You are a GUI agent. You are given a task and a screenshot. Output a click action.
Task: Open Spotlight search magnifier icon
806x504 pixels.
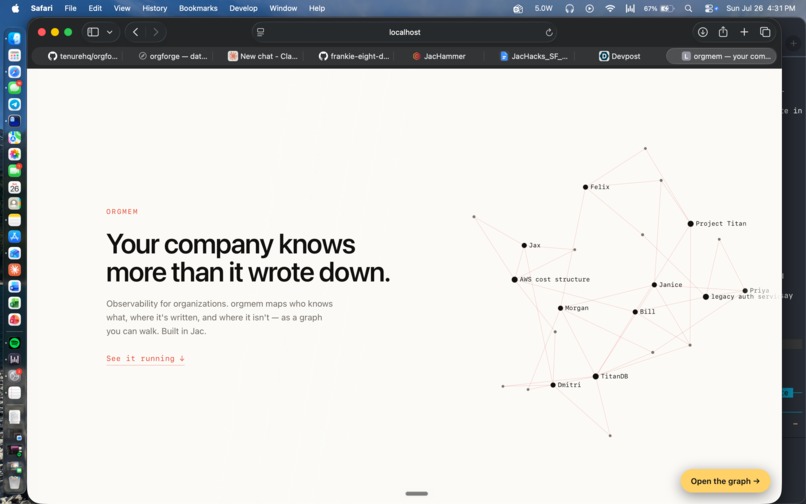click(x=688, y=8)
